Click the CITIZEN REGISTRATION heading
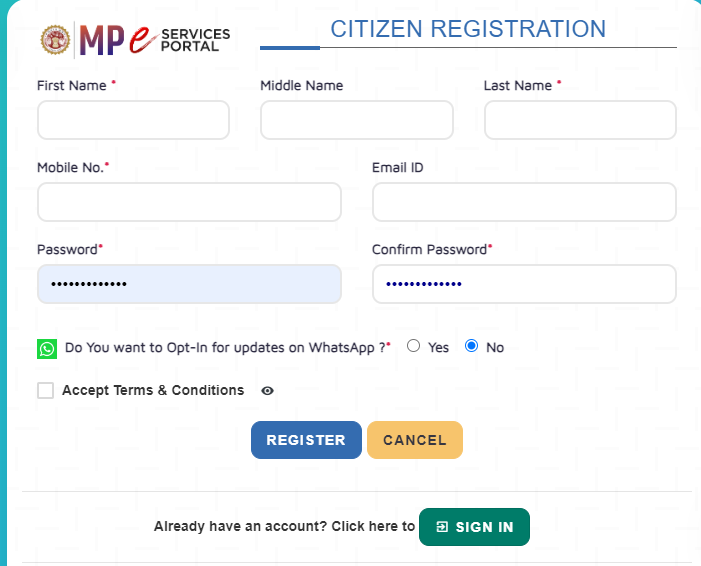The width and height of the screenshot is (701, 566). tap(468, 29)
